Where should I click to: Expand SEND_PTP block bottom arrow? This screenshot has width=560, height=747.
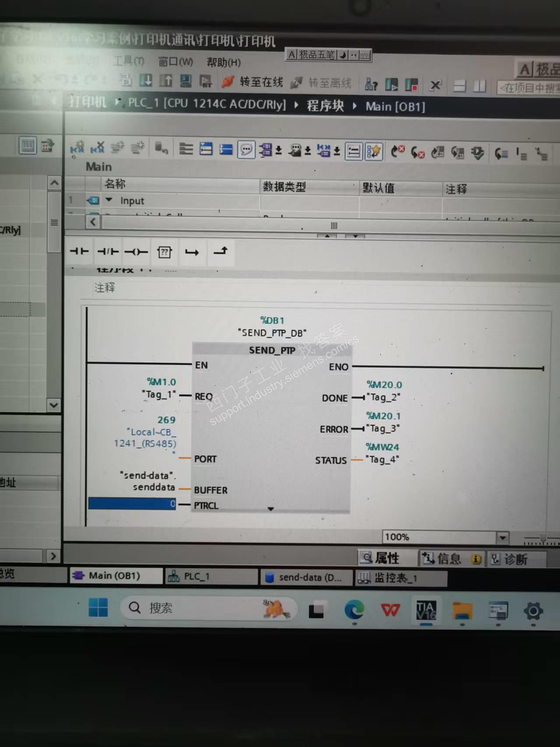271,509
